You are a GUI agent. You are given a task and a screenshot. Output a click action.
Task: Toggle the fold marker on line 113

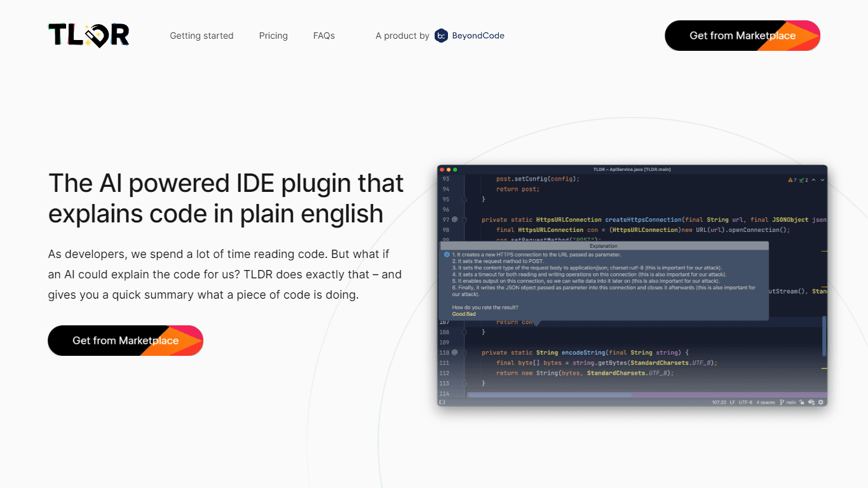tap(465, 383)
